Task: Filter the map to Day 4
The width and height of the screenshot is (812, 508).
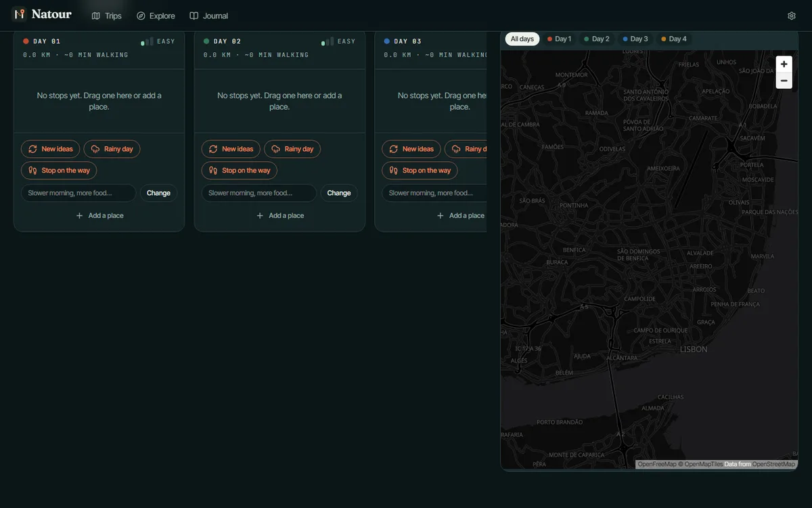Action: (674, 39)
